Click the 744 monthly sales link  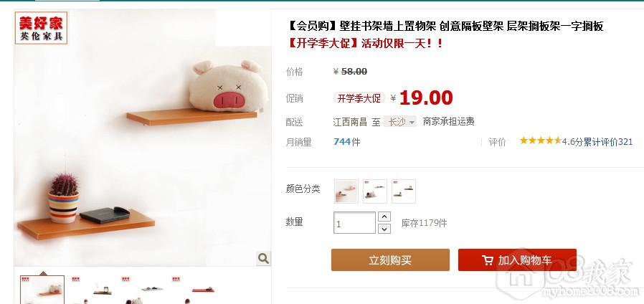[342, 142]
